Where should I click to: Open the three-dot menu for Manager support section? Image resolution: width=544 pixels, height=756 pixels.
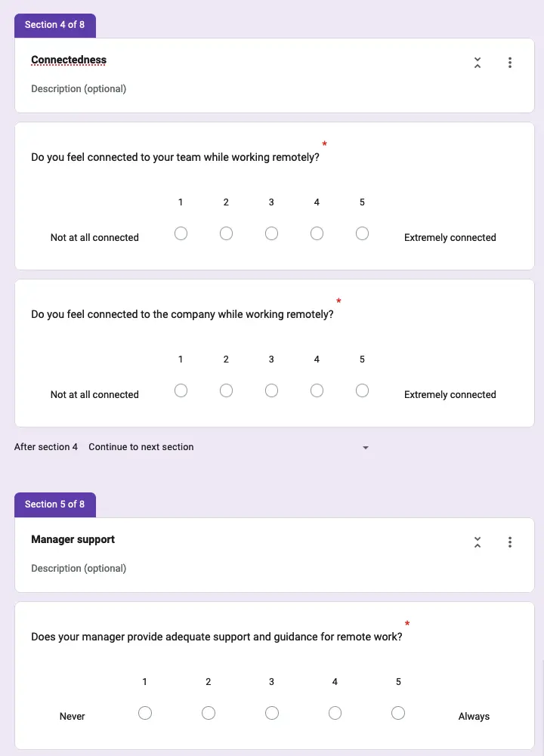click(510, 542)
